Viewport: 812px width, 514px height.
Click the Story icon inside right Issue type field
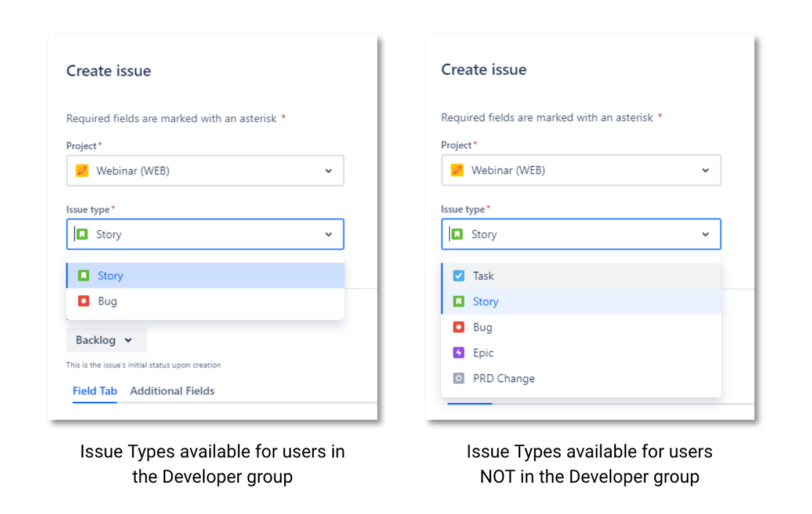(458, 234)
